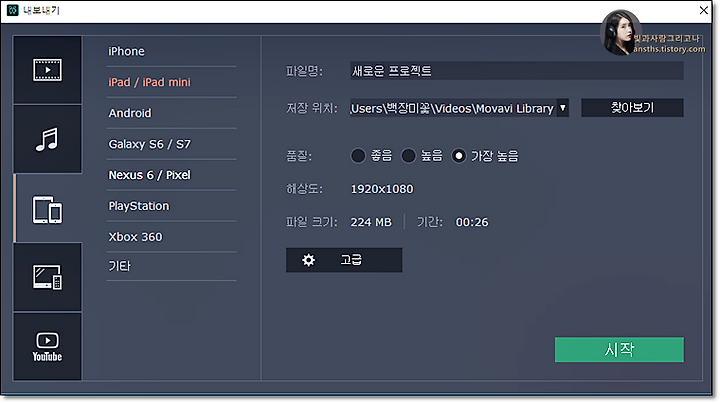
Task: Open the video file export tab
Action: click(x=47, y=70)
